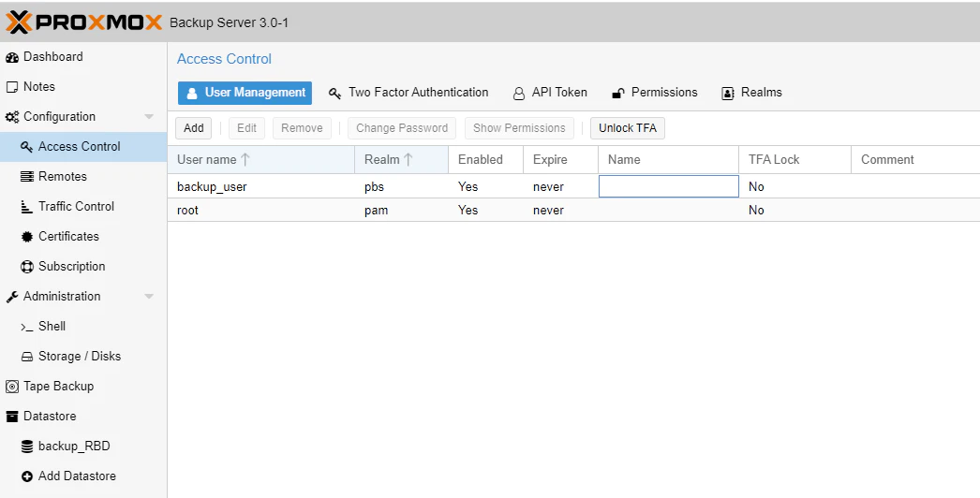Click the Certificates badge icon
980x498 pixels.
pyautogui.click(x=27, y=237)
